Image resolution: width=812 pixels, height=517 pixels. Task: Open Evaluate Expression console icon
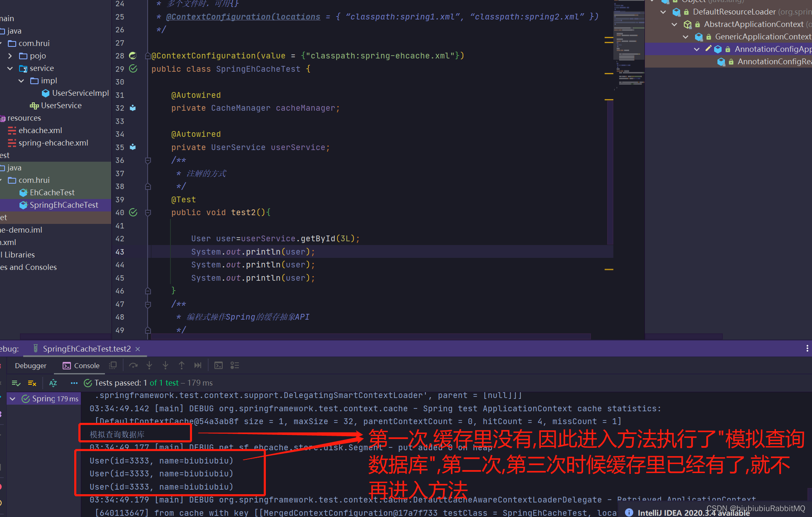[219, 365]
